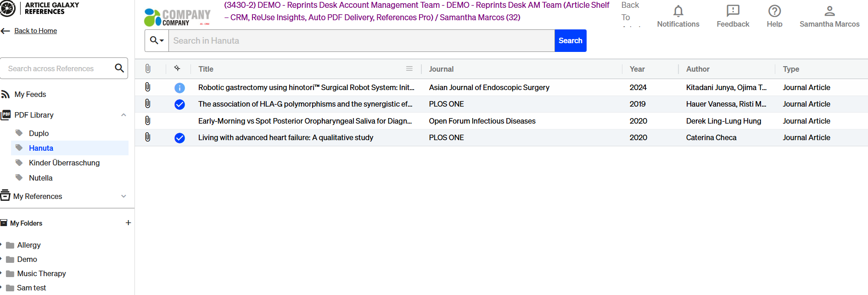The width and height of the screenshot is (868, 295).
Task: Click the blue info icon on Robotic gastrectomy row
Action: [179, 88]
